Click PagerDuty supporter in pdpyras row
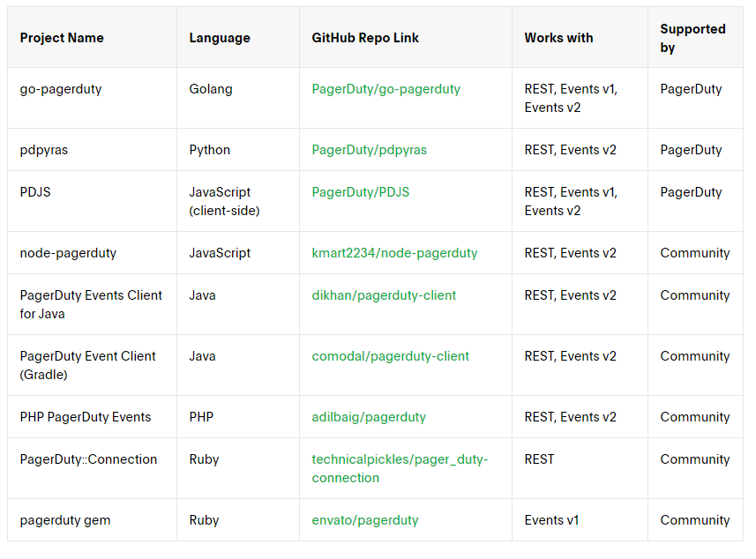 click(x=691, y=150)
